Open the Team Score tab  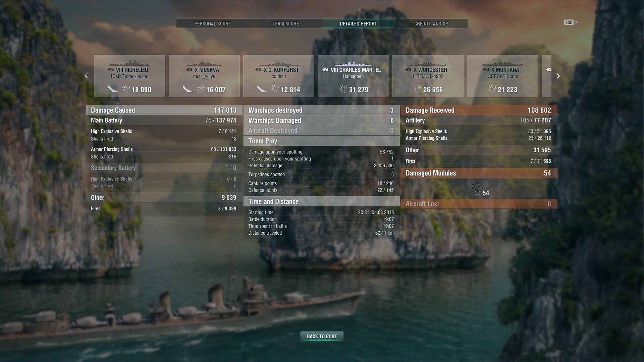pyautogui.click(x=285, y=23)
